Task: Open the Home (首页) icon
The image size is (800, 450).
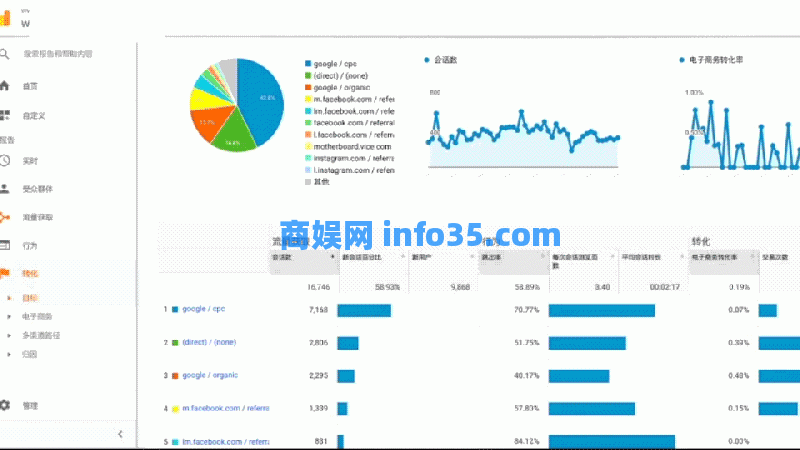Action: [5, 86]
